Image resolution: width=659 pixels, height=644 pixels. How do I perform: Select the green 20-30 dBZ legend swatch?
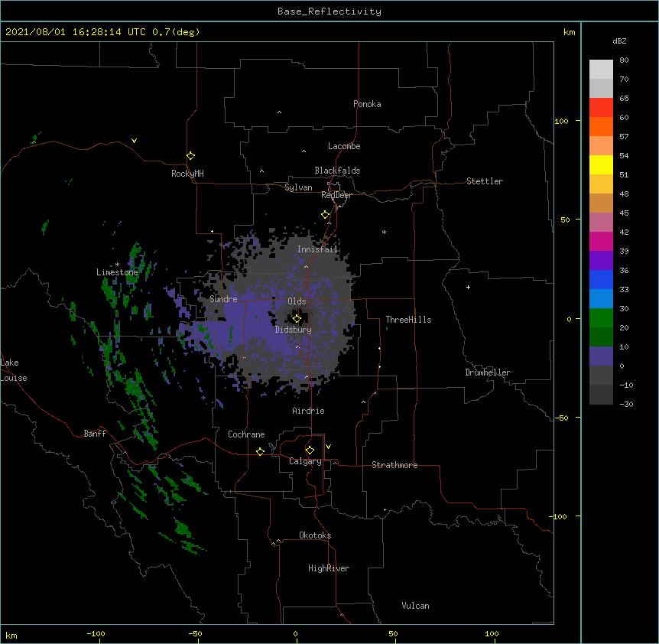pyautogui.click(x=601, y=318)
